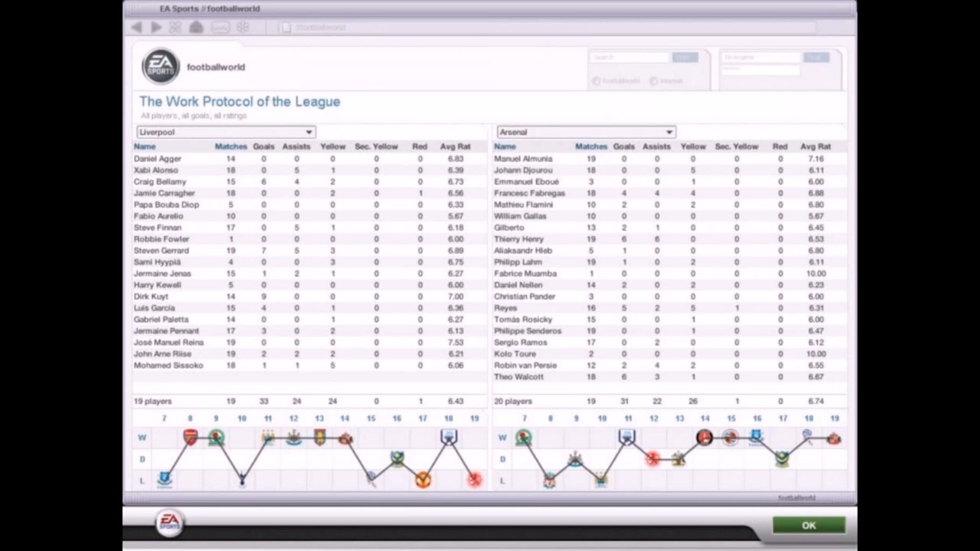980x551 pixels.
Task: Select matchday 19 marker in Arsenal's chart
Action: tap(834, 418)
